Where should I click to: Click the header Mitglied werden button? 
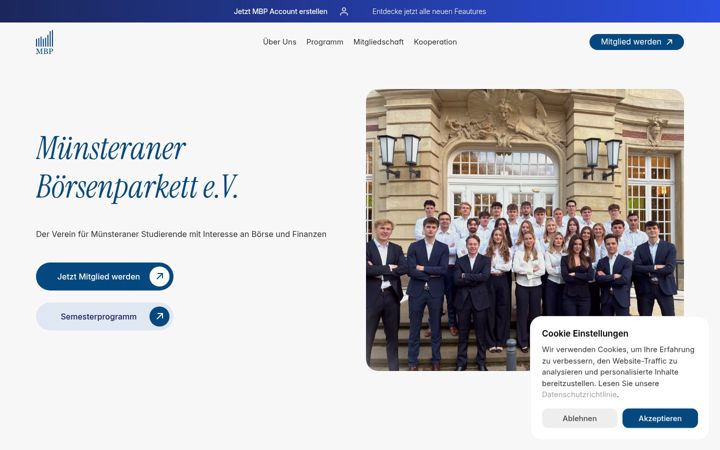[636, 42]
